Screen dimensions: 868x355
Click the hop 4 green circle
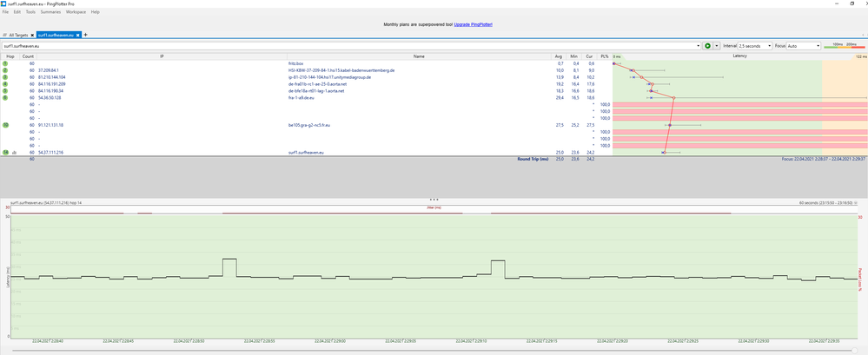tap(5, 84)
